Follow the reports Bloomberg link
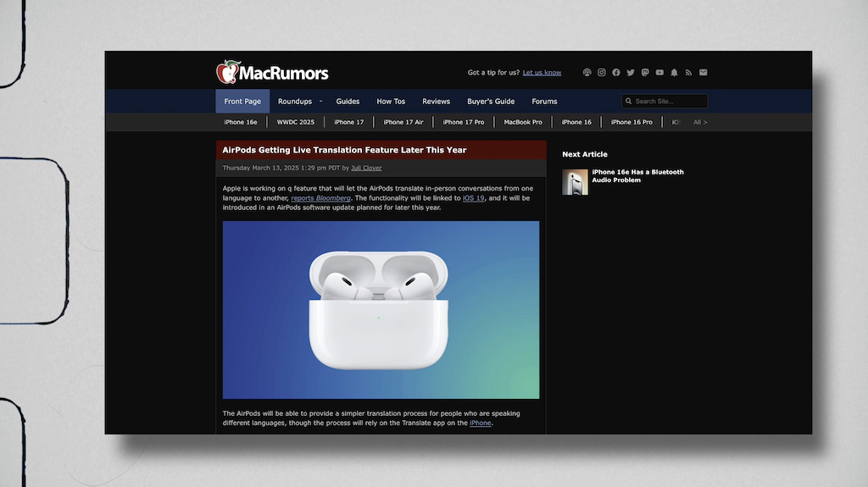Screen dimensions: 868x487 tap(321, 198)
